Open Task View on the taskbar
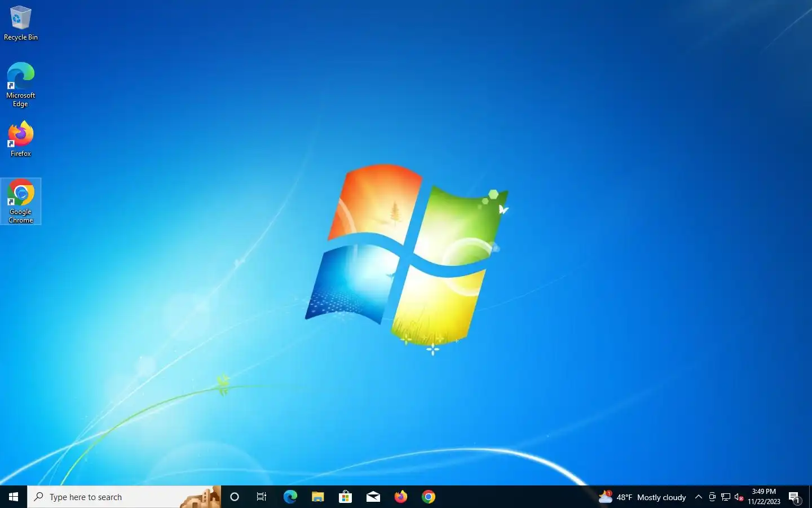The image size is (812, 508). 262,497
